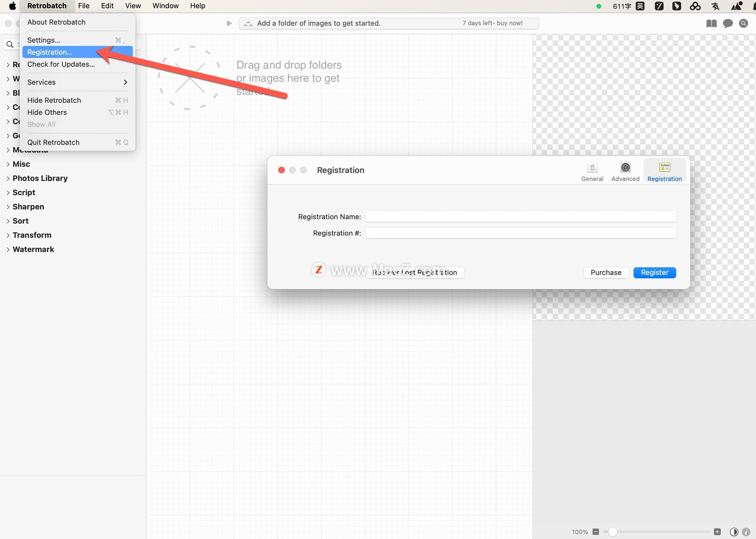
Task: Click Recover Lost Registration button
Action: click(415, 272)
